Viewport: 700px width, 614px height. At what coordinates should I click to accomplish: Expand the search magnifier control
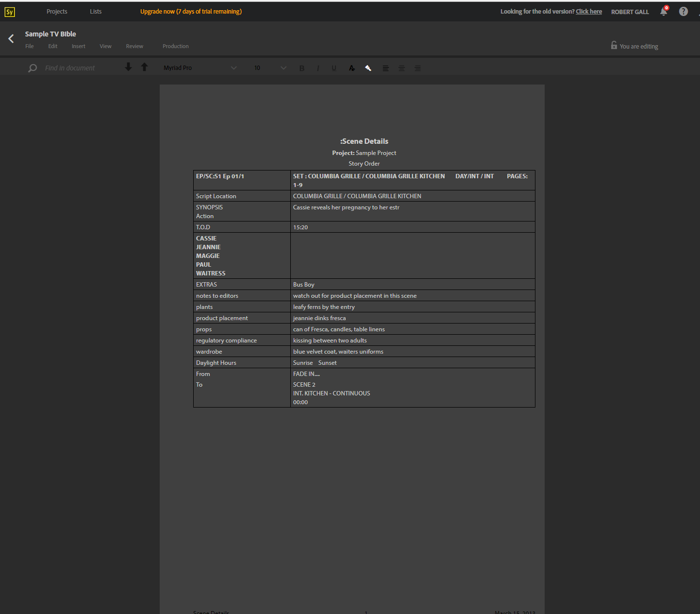[x=32, y=68]
